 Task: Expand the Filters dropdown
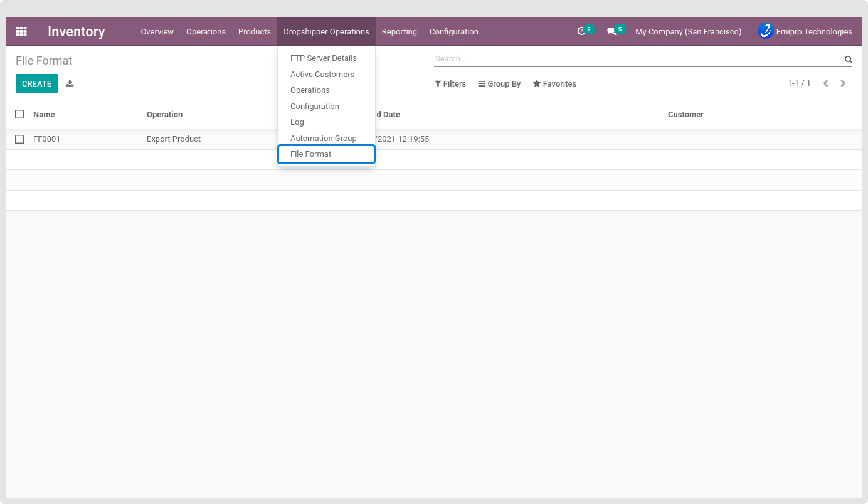click(450, 83)
